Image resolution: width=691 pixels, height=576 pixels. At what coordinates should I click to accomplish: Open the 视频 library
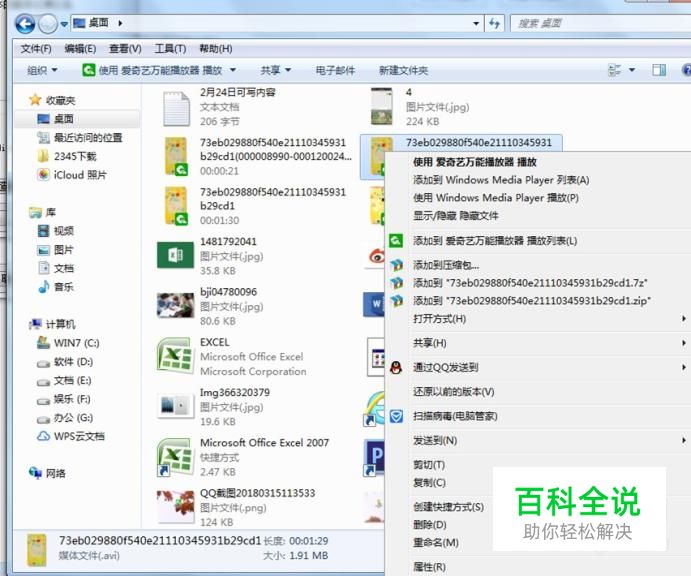(x=56, y=230)
